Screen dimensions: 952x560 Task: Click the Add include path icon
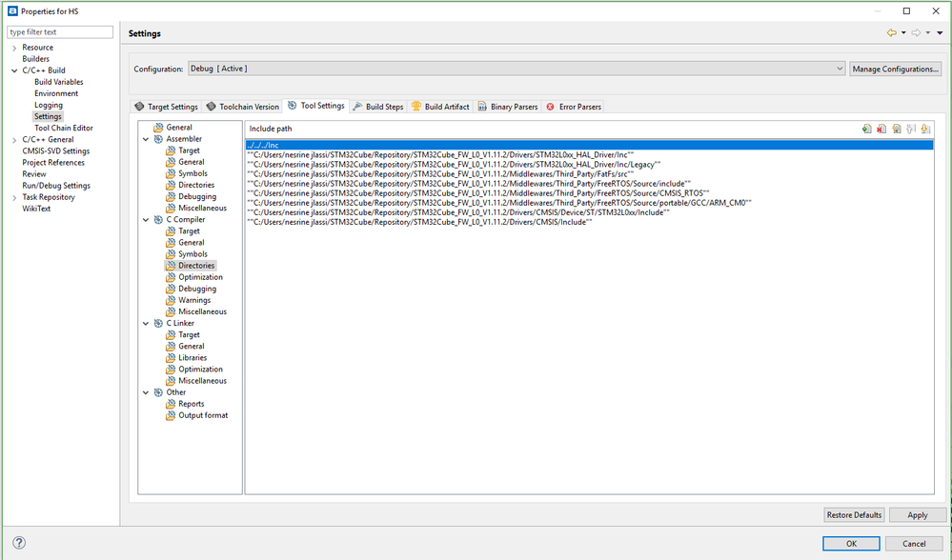(x=866, y=129)
